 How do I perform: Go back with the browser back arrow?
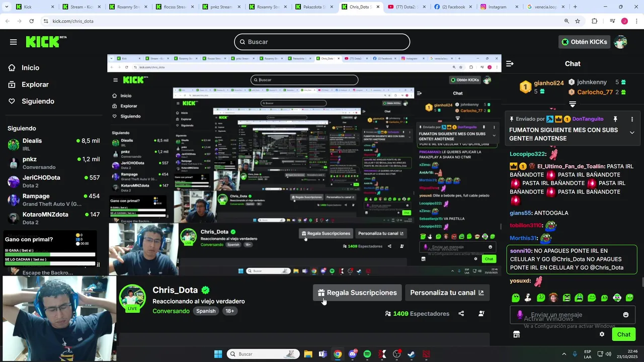[8, 21]
